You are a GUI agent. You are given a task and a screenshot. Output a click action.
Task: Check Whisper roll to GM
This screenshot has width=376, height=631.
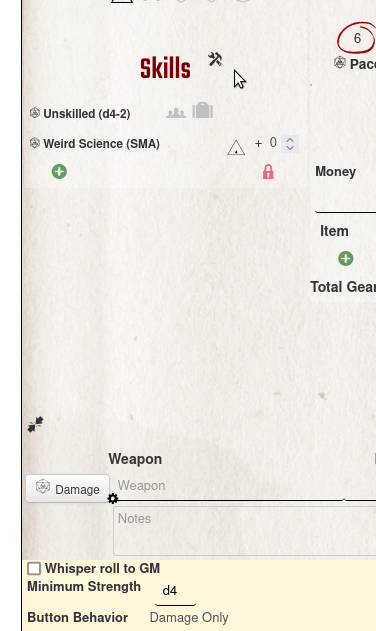pos(34,569)
